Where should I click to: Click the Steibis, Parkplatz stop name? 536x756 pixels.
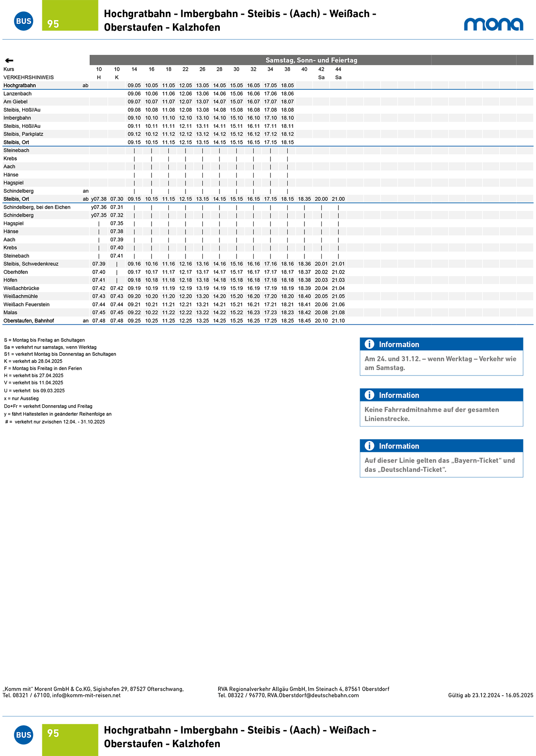click(x=23, y=134)
